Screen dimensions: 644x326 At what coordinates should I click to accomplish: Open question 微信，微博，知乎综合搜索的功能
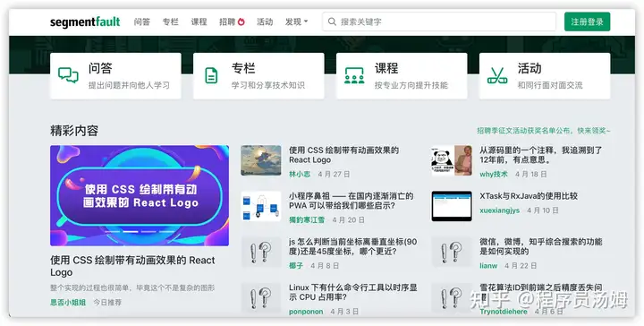(x=541, y=246)
